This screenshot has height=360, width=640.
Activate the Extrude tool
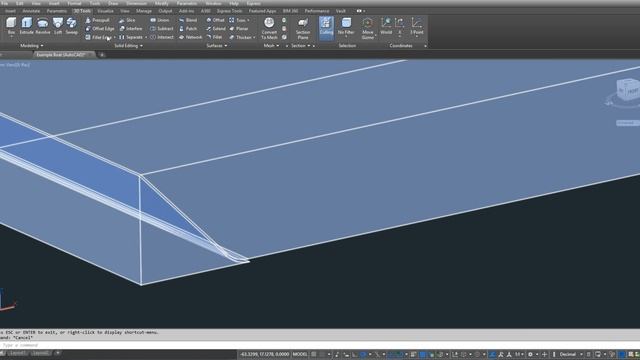[27, 25]
